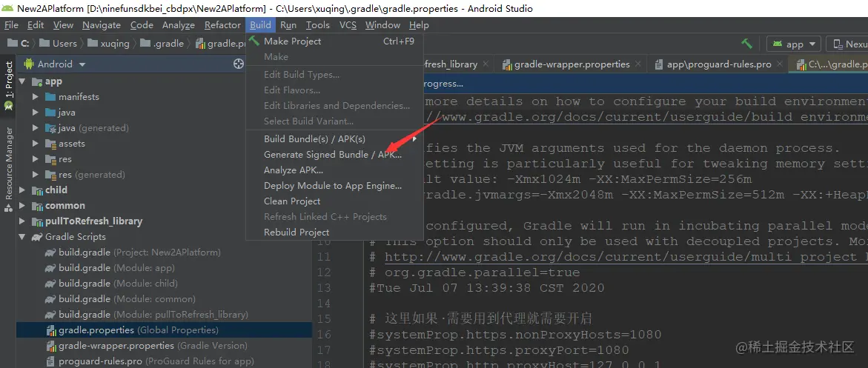Open the Resource Manager side tab
The width and height of the screenshot is (868, 368).
click(x=8, y=168)
